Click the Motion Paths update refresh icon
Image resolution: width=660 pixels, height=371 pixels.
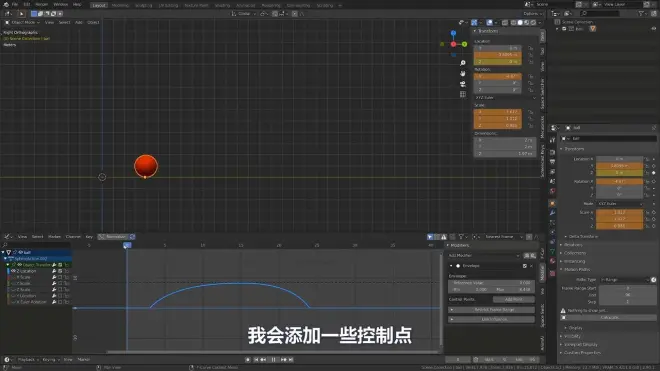[654, 280]
